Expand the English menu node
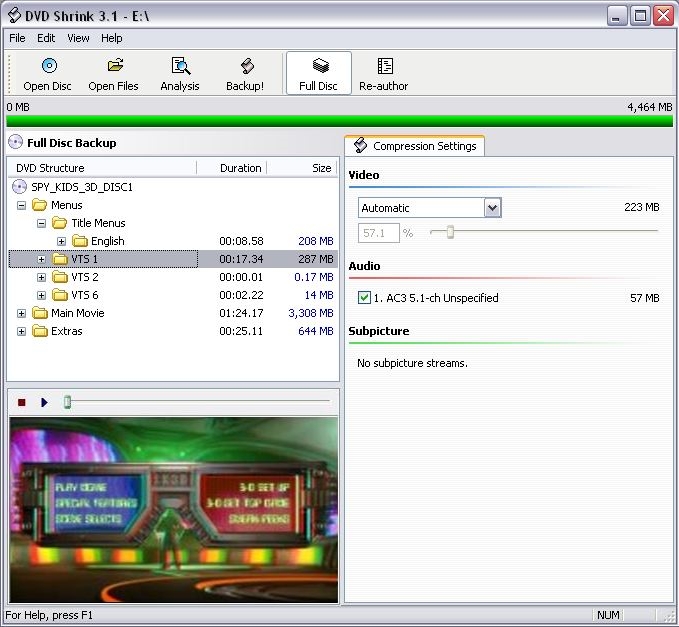Screen dimensions: 679x627 click(61, 241)
